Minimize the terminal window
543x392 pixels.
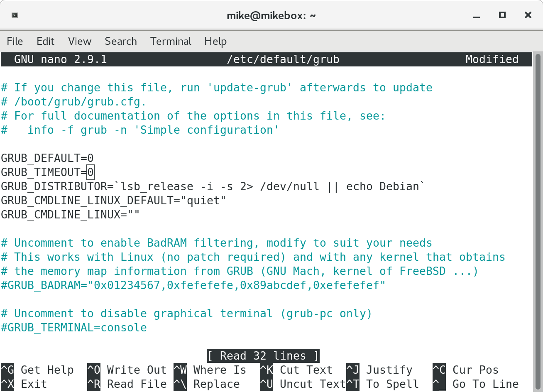click(x=476, y=15)
